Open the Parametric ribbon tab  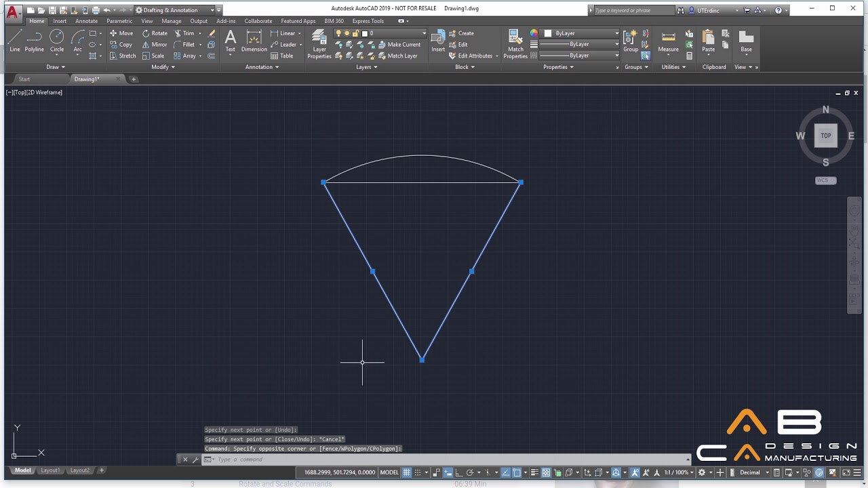click(x=119, y=21)
